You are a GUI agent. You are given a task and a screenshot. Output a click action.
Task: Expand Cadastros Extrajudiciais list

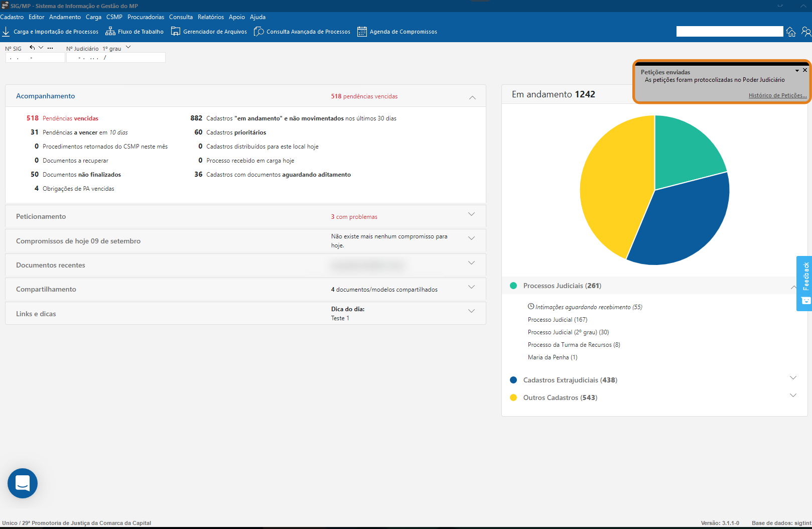(x=793, y=378)
